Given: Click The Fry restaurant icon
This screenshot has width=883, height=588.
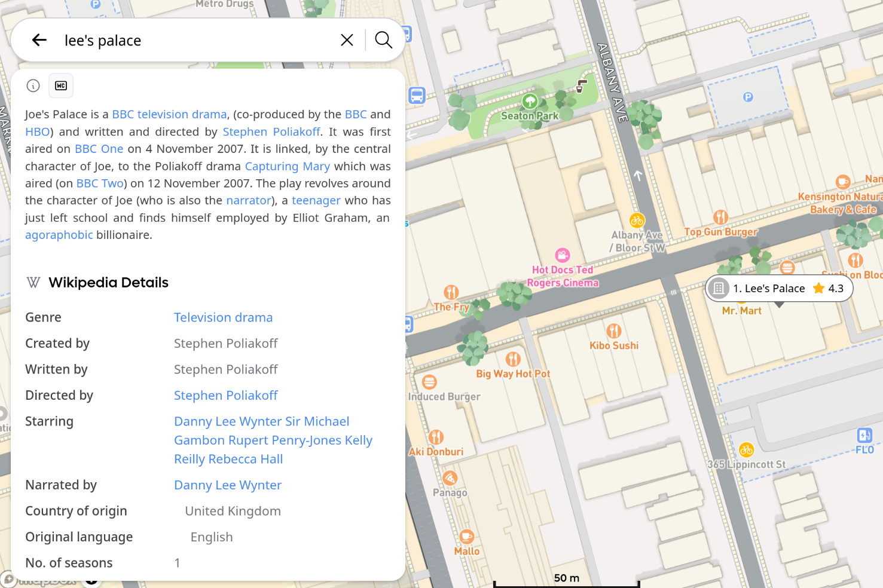Looking at the screenshot, I should 451,292.
